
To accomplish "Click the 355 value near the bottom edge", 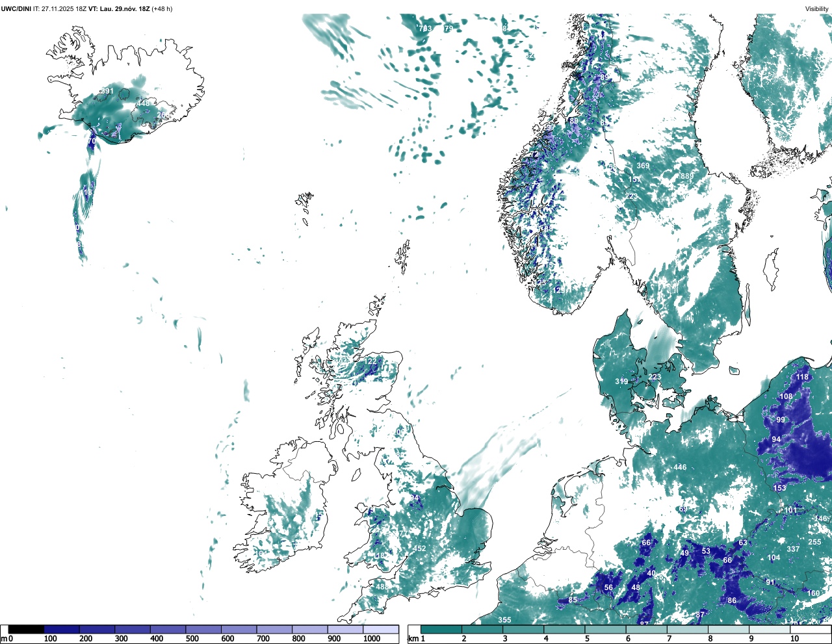I will (504, 620).
